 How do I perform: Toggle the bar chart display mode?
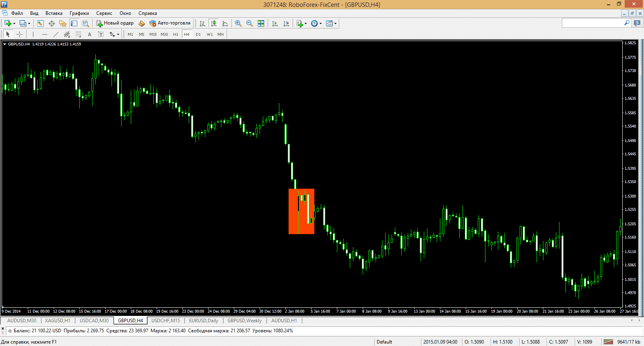pyautogui.click(x=202, y=23)
